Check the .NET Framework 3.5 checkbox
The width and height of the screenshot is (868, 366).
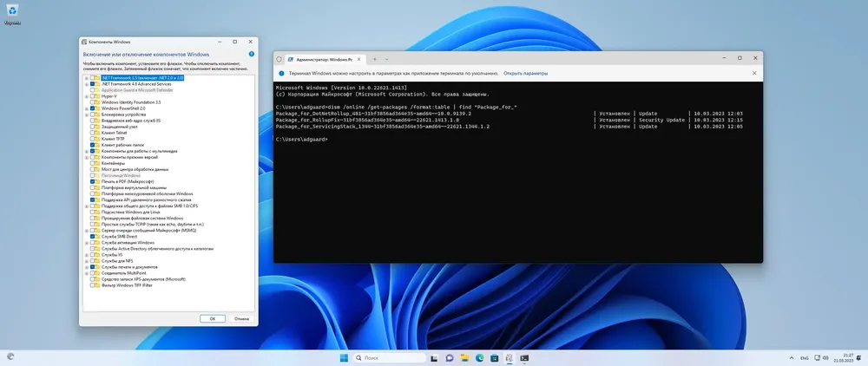93,78
